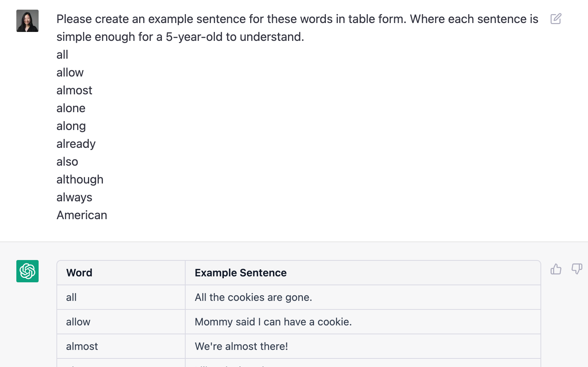Click the green ChatGPT logo avatar

tap(27, 271)
